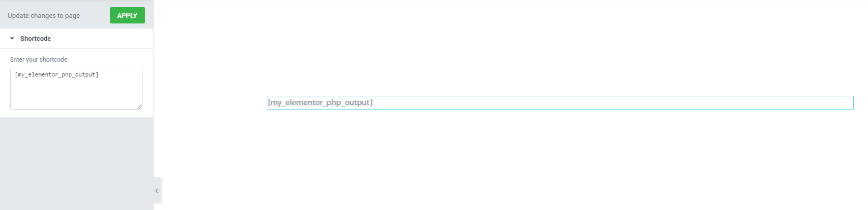Click the green APPLY button
868x210 pixels.
(127, 15)
